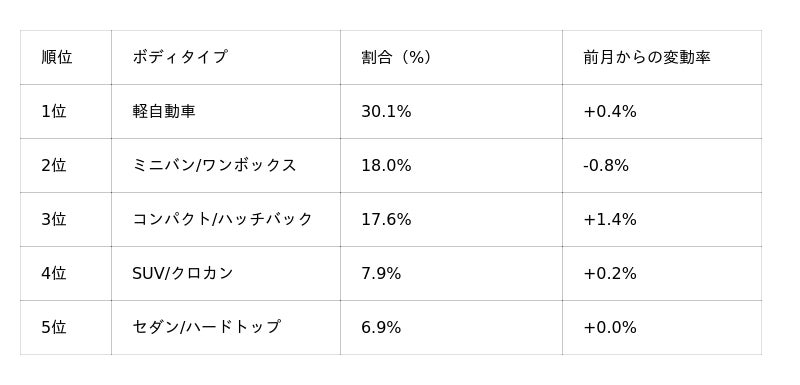The width and height of the screenshot is (800, 385).
Task: Click the +0.4% change cell
Action: [x=662, y=111]
